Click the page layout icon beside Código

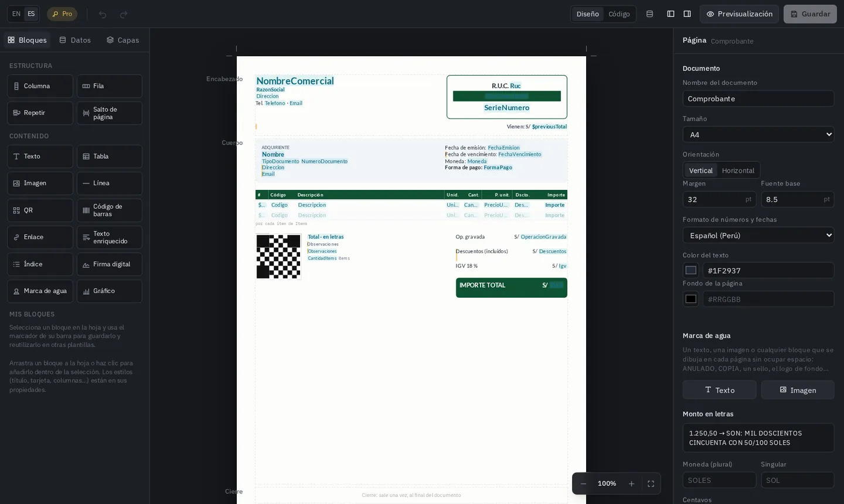pyautogui.click(x=649, y=14)
